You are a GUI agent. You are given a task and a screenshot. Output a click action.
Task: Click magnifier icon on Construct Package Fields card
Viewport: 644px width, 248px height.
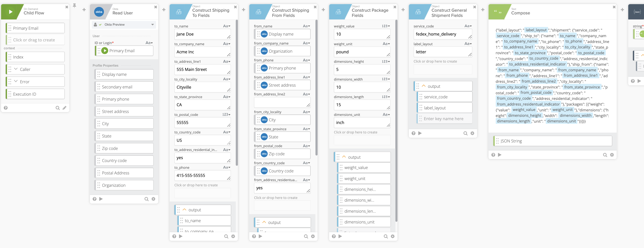point(385,236)
